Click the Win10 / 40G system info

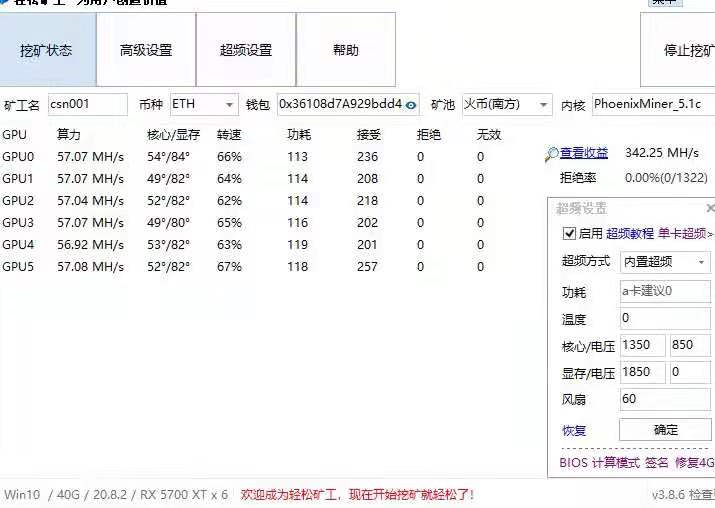116,494
